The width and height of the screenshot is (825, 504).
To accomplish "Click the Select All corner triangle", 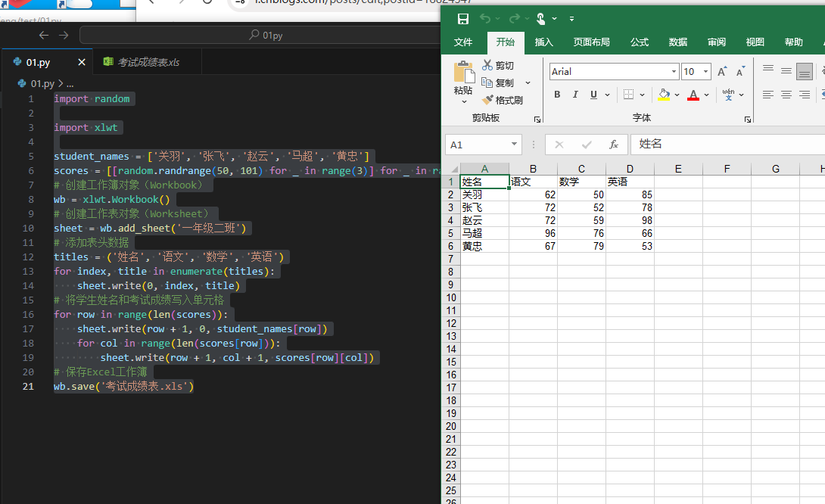I will [x=454, y=169].
